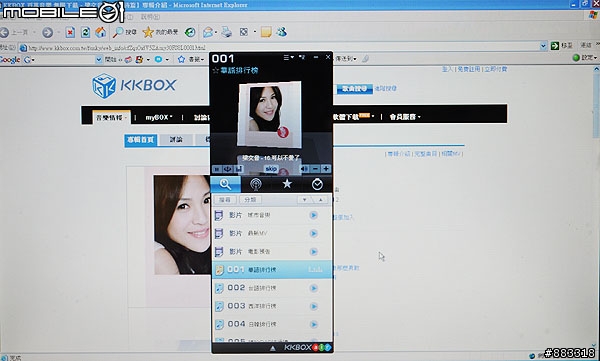Switch to the 專輯首頁 tab

pyautogui.click(x=140, y=140)
